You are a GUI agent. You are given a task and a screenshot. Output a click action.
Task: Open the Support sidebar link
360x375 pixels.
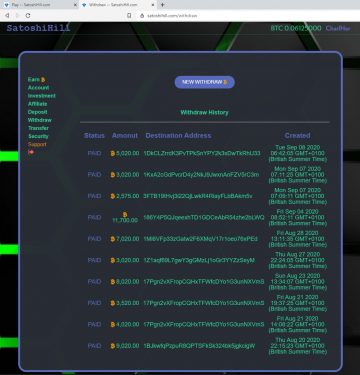pyautogui.click(x=37, y=144)
